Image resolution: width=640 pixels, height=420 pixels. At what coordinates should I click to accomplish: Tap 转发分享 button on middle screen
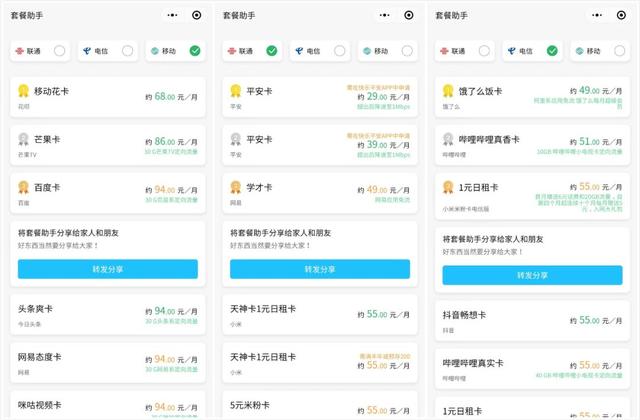coord(320,269)
